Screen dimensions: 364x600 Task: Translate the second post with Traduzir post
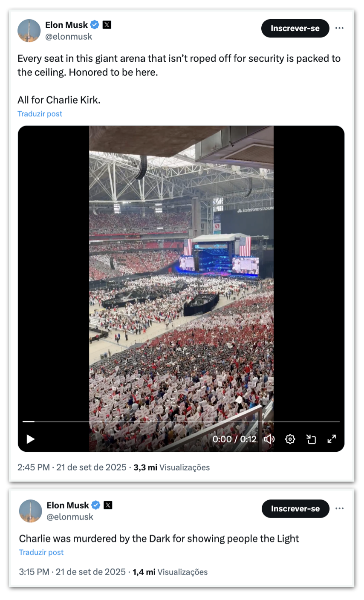[41, 552]
